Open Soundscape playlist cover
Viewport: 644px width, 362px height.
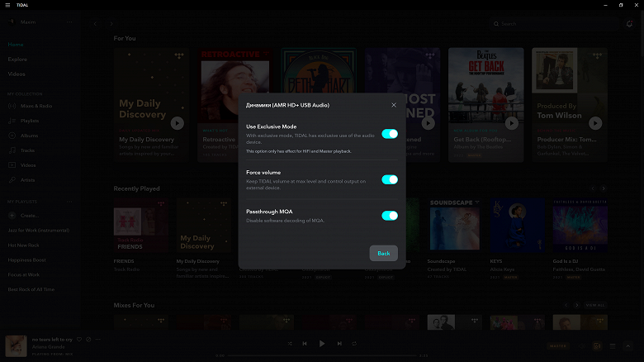point(454,225)
